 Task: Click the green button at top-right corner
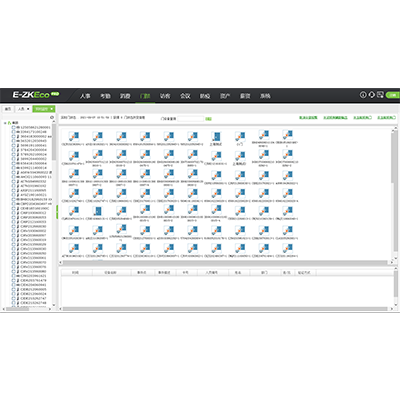point(393,95)
